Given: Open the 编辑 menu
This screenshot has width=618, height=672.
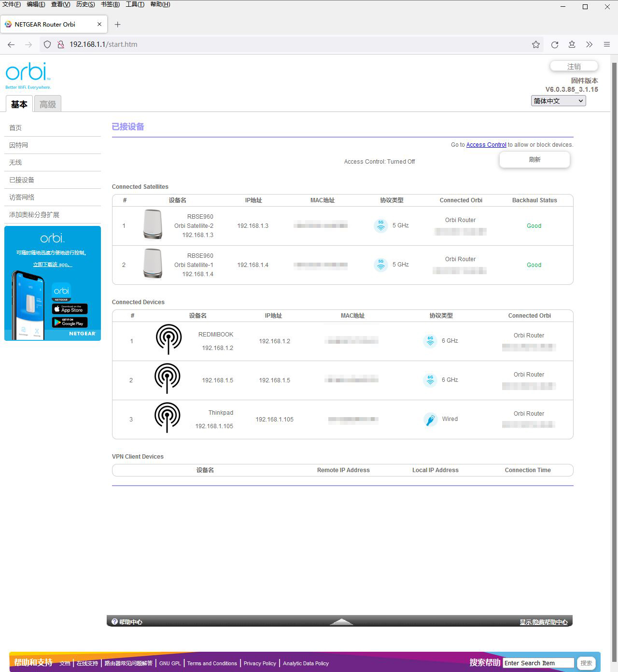Looking at the screenshot, I should (36, 4).
